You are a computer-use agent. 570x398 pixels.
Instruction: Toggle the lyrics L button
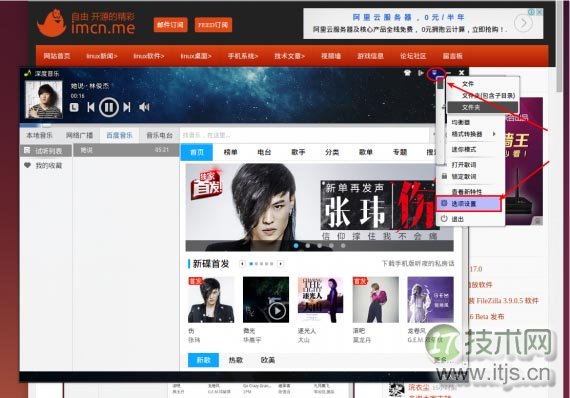point(74,108)
